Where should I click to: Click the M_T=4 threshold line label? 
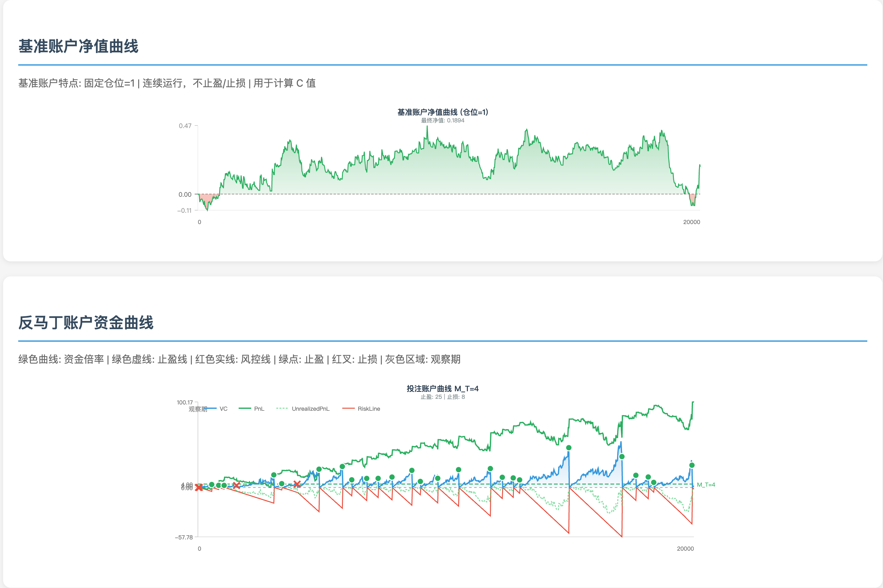click(706, 485)
